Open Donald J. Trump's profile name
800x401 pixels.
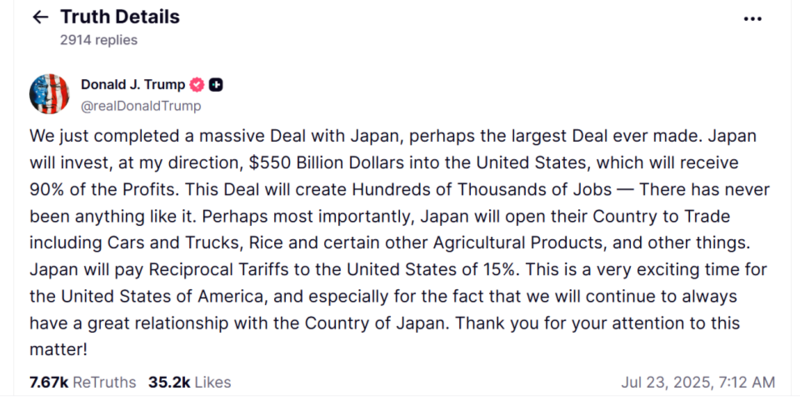[133, 84]
